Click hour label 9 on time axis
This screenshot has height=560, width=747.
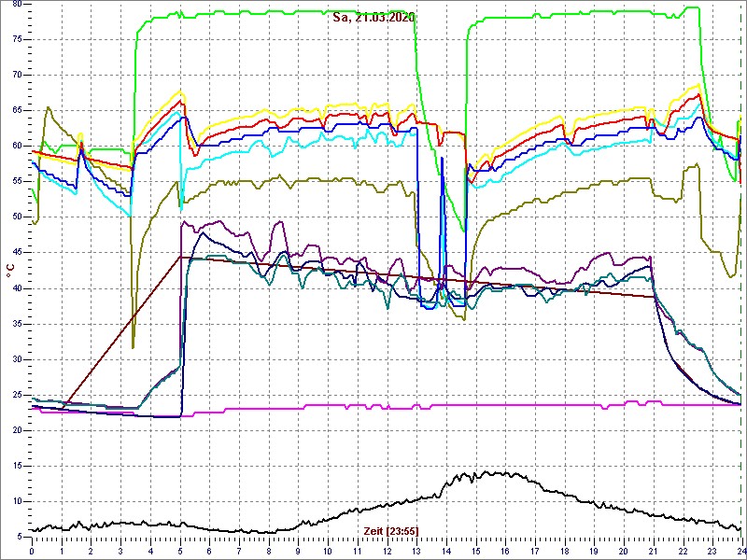point(298,551)
